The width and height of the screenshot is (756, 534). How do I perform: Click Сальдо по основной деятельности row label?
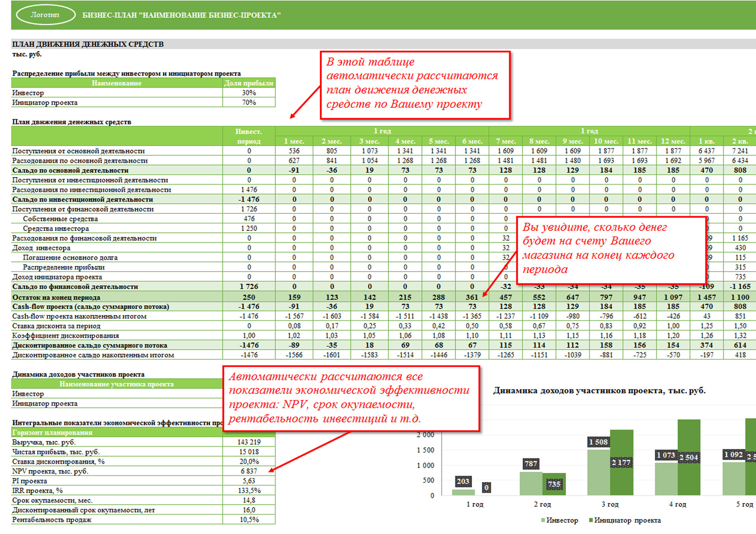click(70, 170)
